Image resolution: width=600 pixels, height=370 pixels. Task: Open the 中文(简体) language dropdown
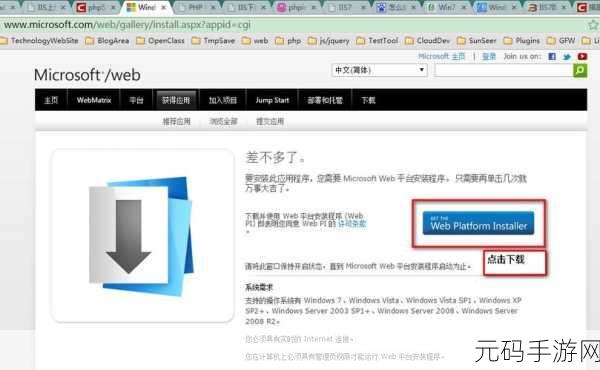380,70
